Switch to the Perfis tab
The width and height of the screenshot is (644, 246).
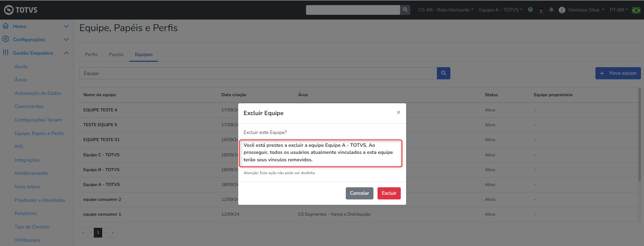[x=91, y=54]
